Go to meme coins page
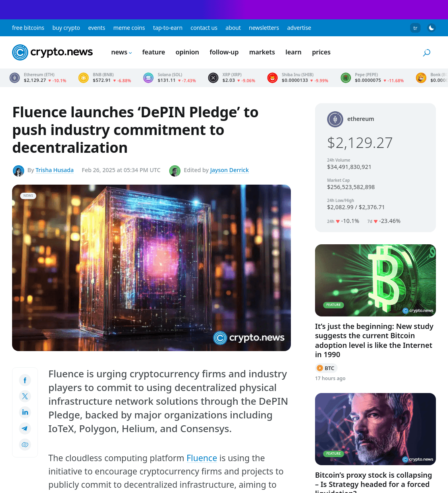 pyautogui.click(x=129, y=28)
